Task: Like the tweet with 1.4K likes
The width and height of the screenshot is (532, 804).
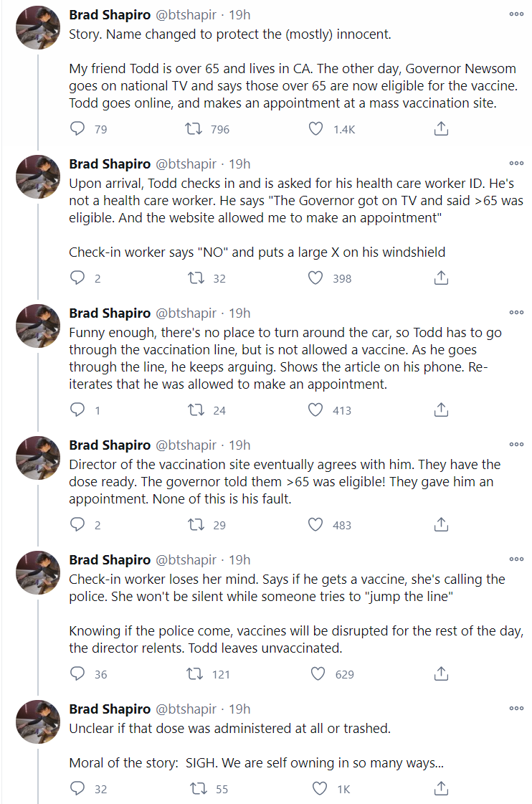Action: 315,129
